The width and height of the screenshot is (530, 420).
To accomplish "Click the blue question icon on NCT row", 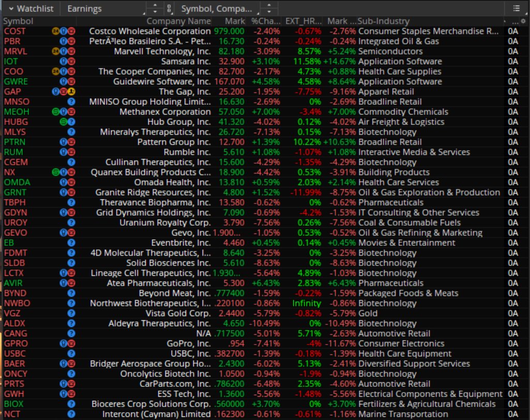I will tap(71, 414).
